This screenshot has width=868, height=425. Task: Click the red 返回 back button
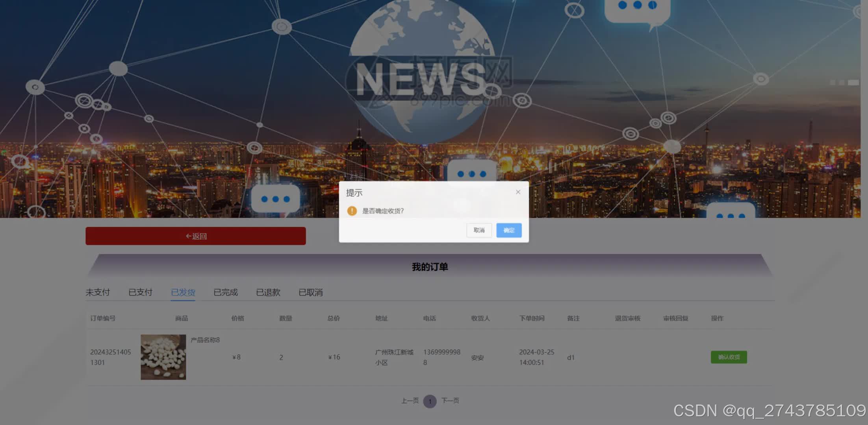pos(196,236)
